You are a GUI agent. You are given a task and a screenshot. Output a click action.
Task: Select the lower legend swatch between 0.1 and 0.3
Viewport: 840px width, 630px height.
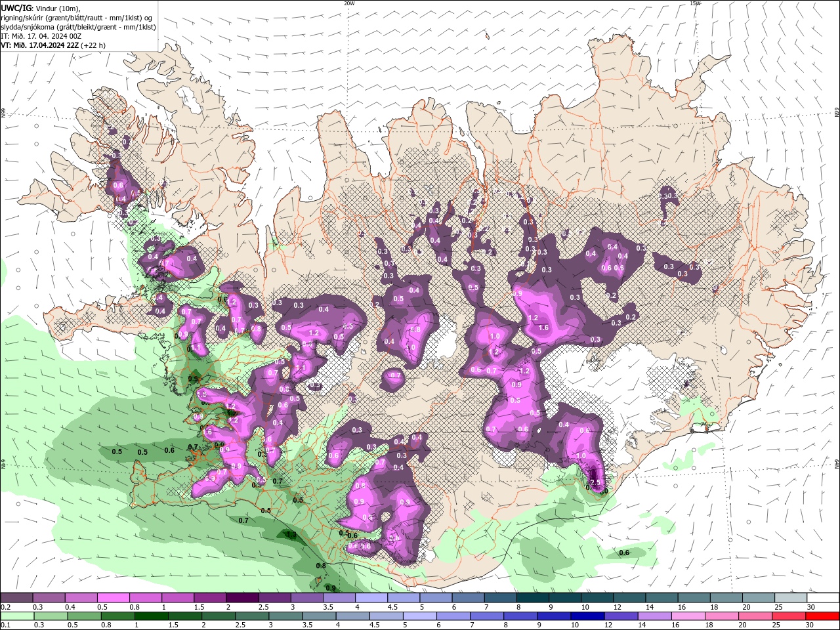pyautogui.click(x=17, y=616)
